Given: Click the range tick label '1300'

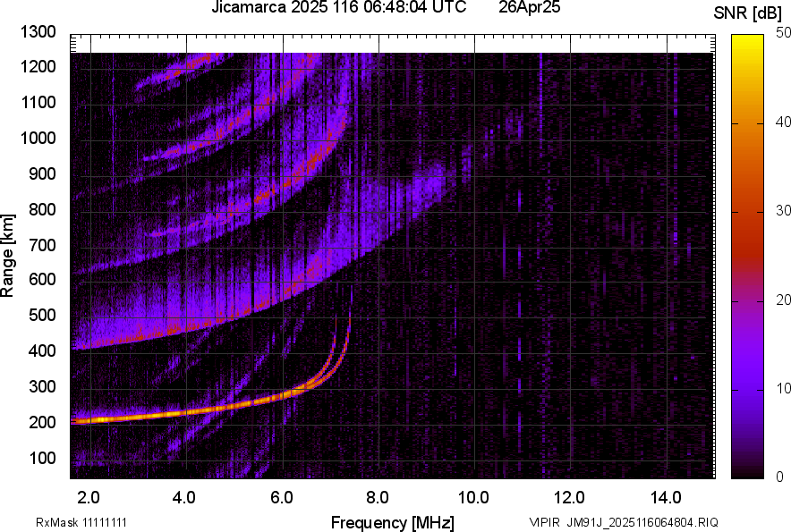Looking at the screenshot, I should (38, 32).
